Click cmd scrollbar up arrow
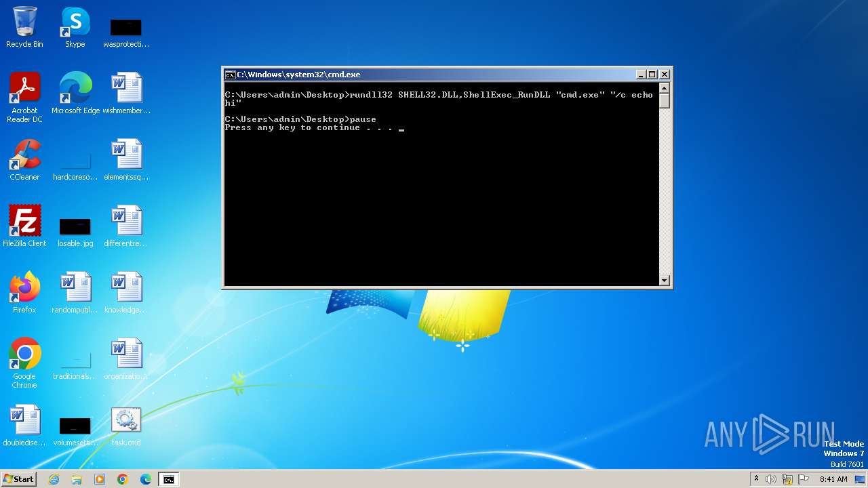The width and height of the screenshot is (868, 488). [x=665, y=88]
